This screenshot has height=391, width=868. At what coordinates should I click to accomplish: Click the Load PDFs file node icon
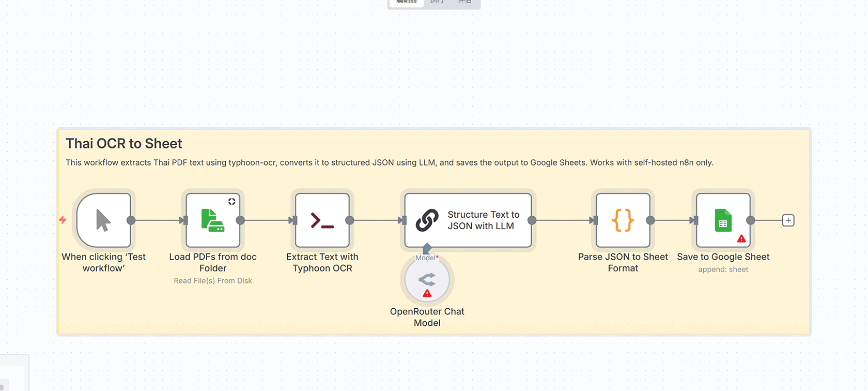tap(212, 220)
